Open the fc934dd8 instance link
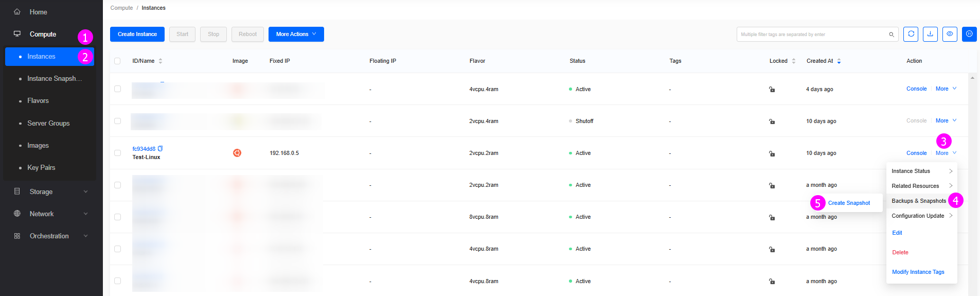Image resolution: width=980 pixels, height=296 pixels. point(144,149)
